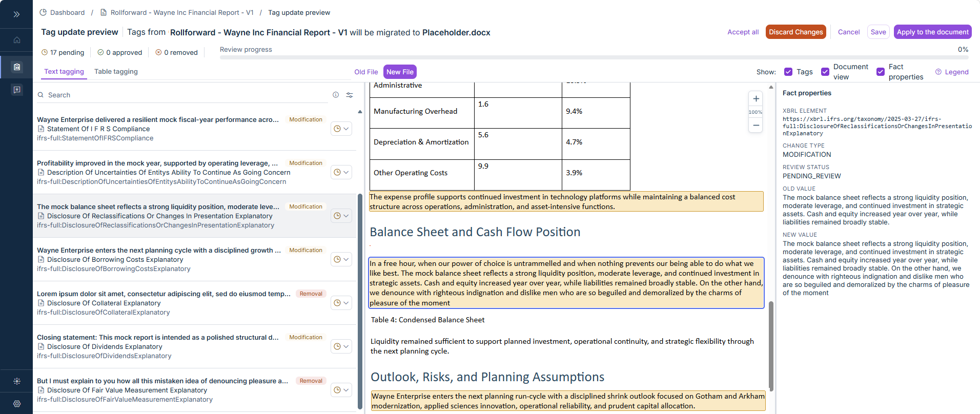
Task: Click the Tag update preview breadcrumb
Action: click(299, 12)
